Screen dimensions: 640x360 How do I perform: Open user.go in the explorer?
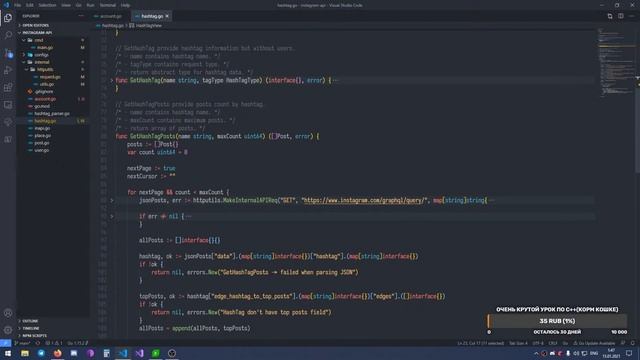[42, 150]
